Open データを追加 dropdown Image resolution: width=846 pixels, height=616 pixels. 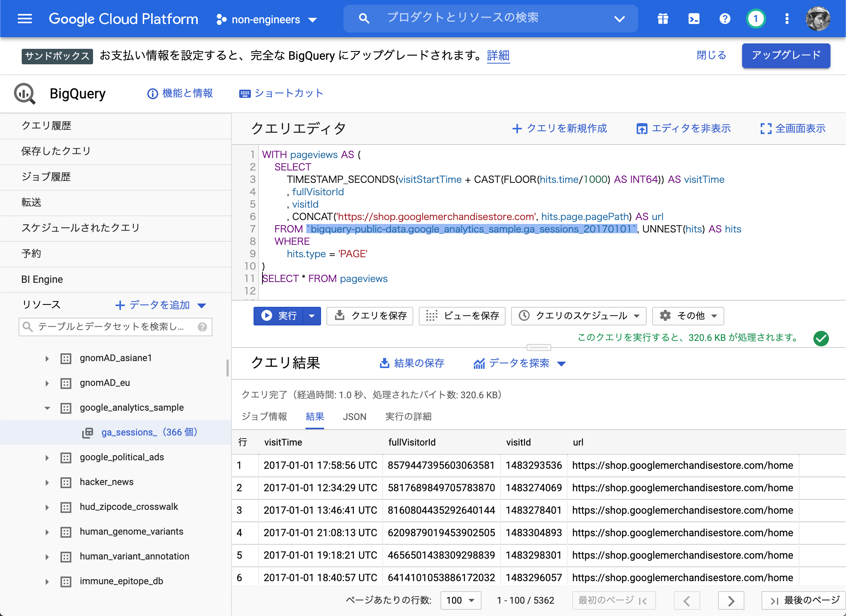[161, 305]
